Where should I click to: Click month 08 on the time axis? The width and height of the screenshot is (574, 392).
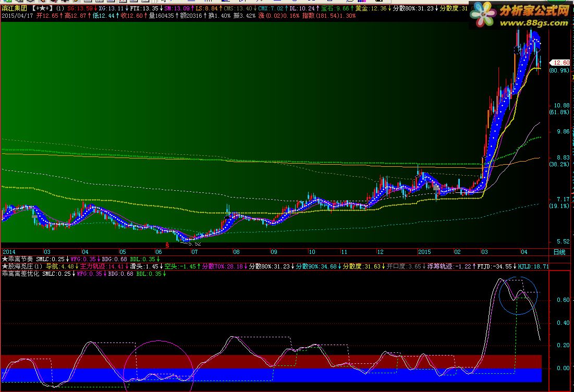[237, 252]
